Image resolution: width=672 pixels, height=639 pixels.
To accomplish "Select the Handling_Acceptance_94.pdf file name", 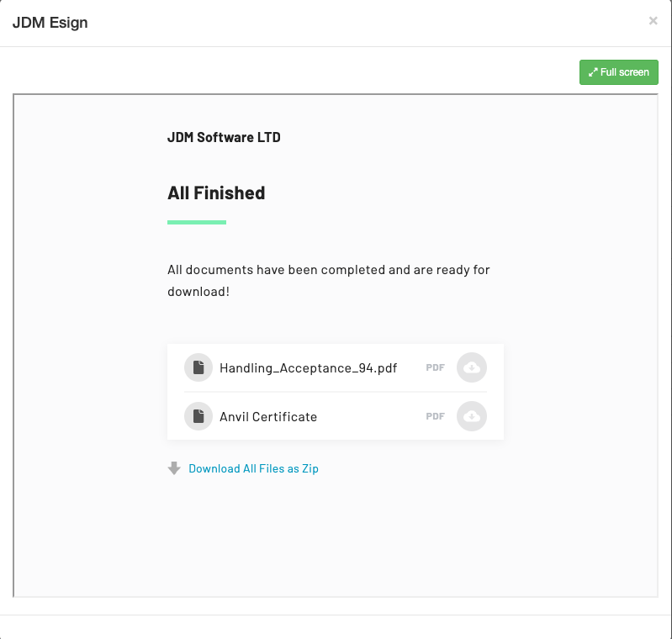I will [x=308, y=367].
